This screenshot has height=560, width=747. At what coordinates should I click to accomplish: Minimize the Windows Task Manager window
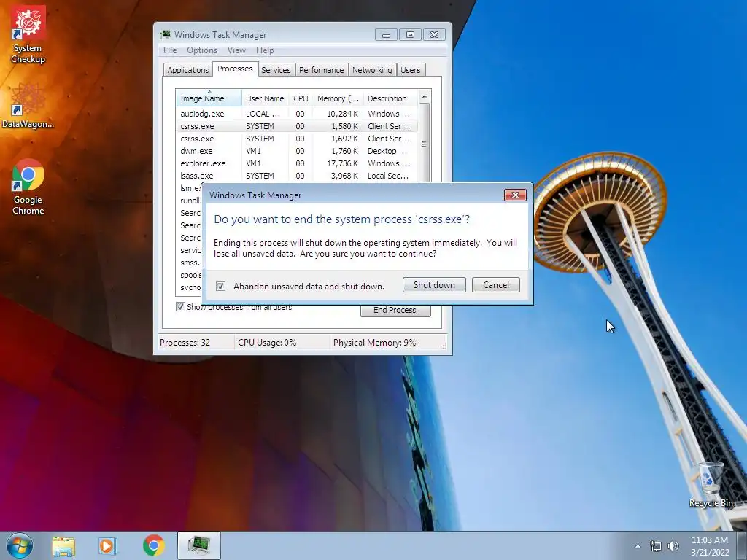[x=386, y=35]
